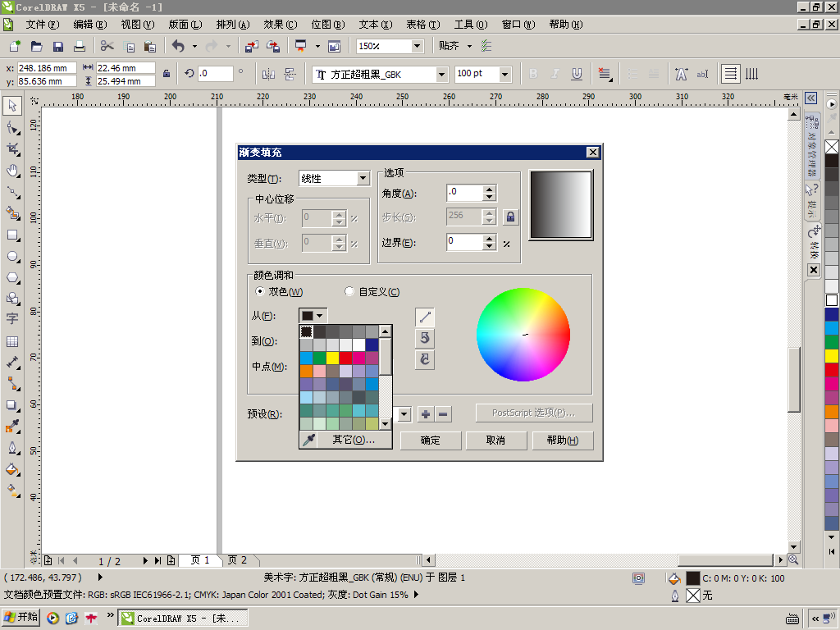This screenshot has height=630, width=840.
Task: Open the zoom level 150% dropdown
Action: [x=417, y=46]
